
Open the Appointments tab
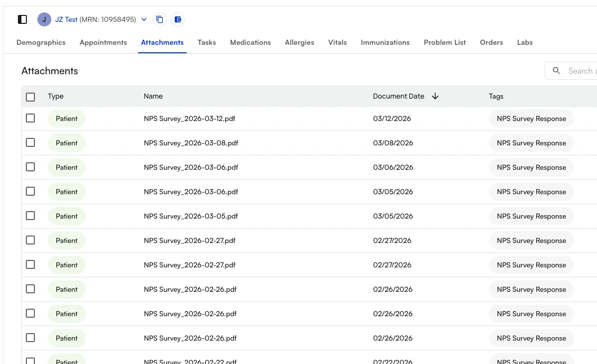[x=103, y=42]
